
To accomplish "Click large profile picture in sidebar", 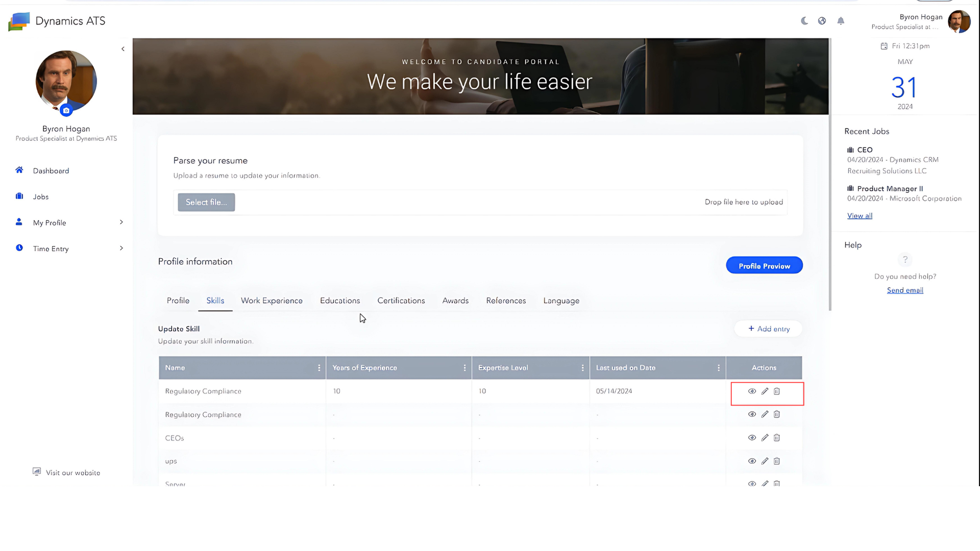I will (66, 81).
